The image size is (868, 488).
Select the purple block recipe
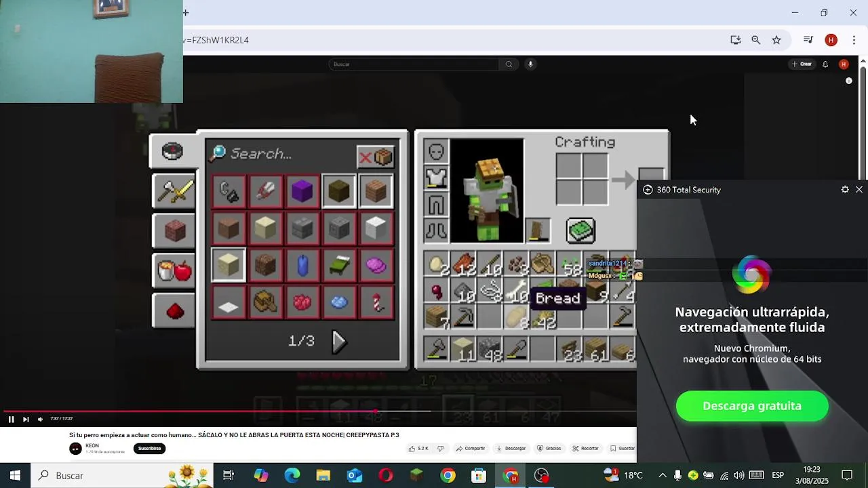coord(302,192)
